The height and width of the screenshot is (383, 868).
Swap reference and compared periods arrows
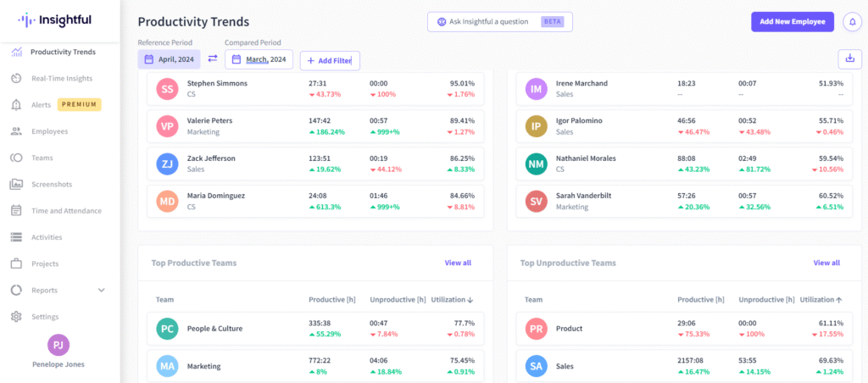tap(213, 59)
